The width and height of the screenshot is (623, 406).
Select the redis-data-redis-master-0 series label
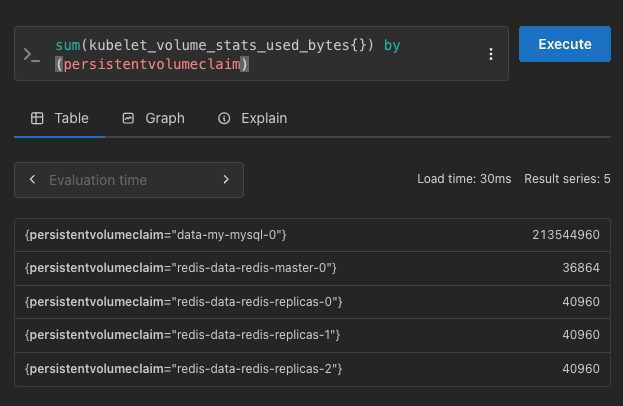[181, 268]
